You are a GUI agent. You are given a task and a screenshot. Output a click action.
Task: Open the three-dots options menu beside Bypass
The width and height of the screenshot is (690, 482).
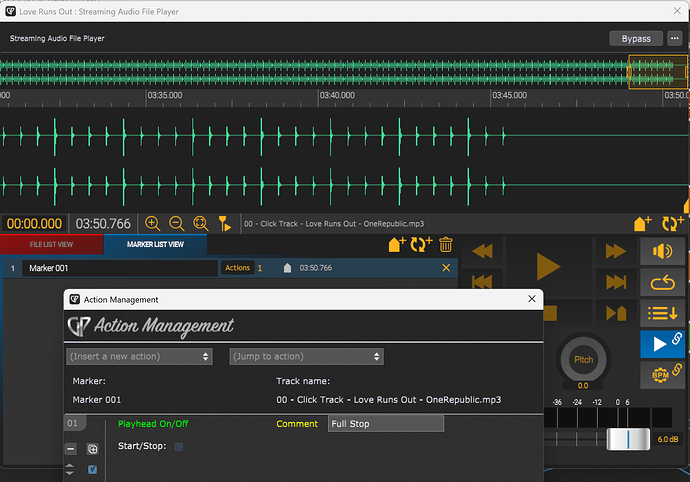[x=675, y=38]
